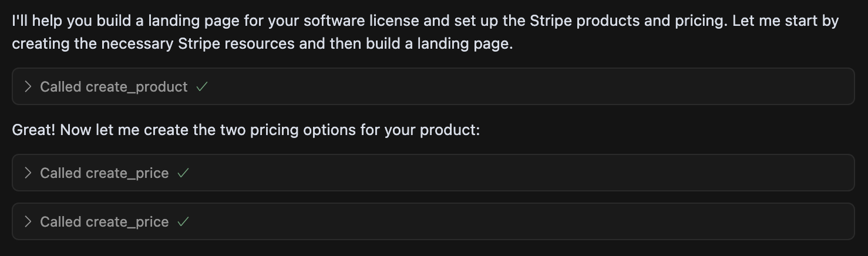
Task: Expand the second create_price call chevron
Action: pyautogui.click(x=28, y=222)
